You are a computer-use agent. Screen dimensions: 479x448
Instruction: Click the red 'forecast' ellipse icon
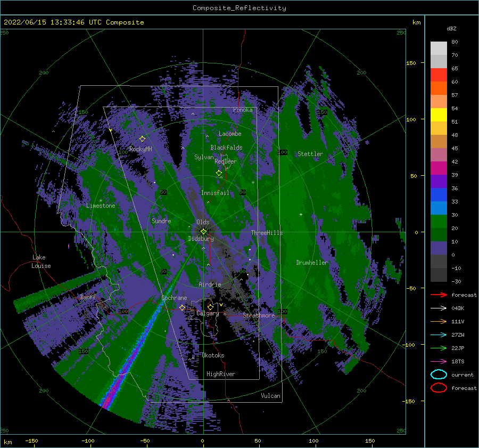click(439, 388)
